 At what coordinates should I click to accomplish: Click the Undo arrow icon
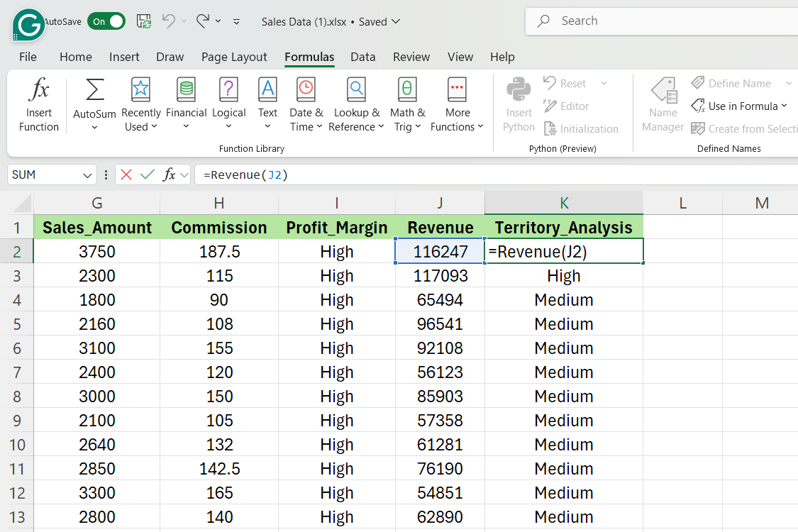(x=168, y=21)
